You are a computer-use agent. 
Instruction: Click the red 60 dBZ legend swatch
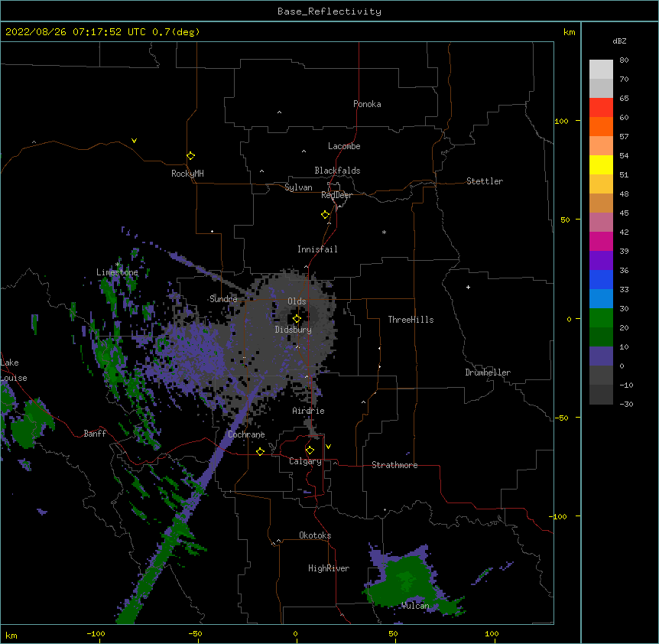click(601, 108)
